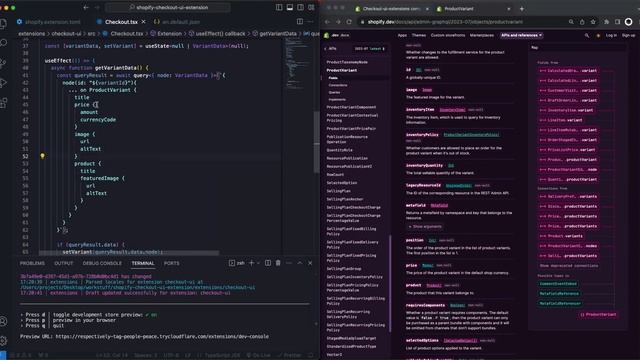Screen dimensions: 640x360
Task: Open Run and Debug in VS Code activity bar
Action: tap(4, 83)
